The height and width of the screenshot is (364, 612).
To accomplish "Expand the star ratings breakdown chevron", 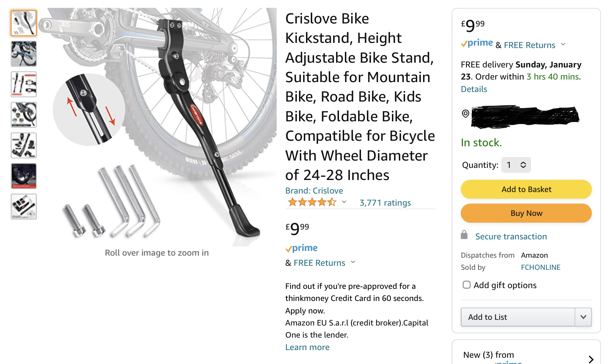I will coord(344,202).
